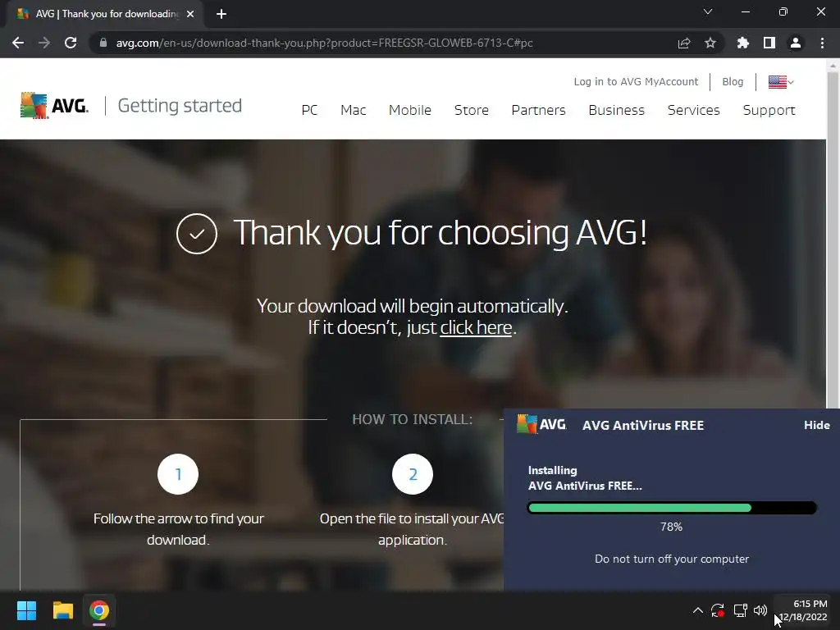
Task: Bookmark this page with star icon
Action: tap(710, 43)
